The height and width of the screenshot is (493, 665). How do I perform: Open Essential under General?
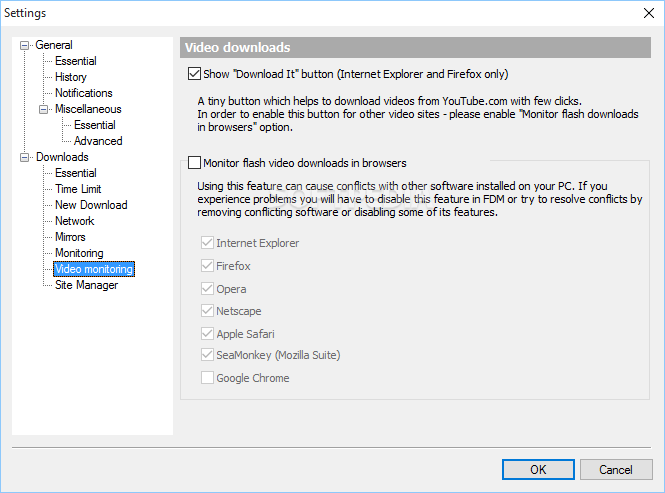[75, 61]
